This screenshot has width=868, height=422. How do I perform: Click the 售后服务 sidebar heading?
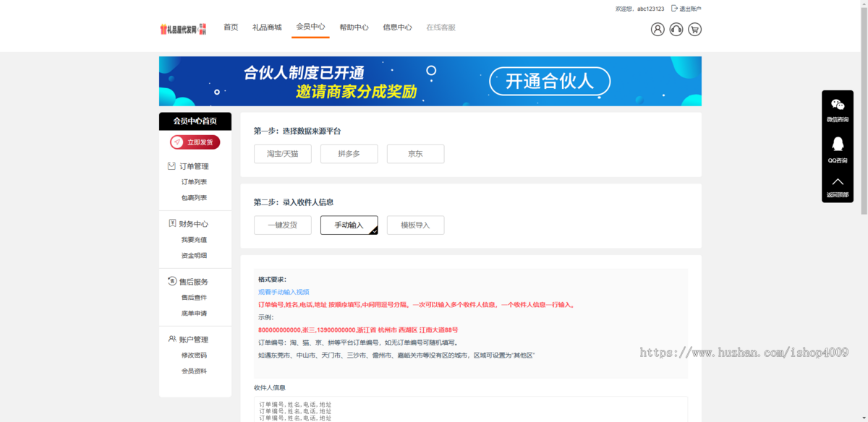[194, 282]
